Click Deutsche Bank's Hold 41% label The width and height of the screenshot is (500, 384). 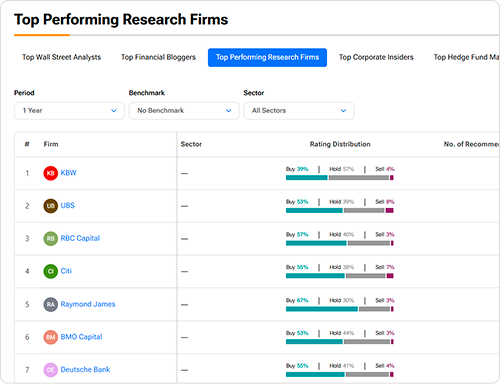(342, 366)
